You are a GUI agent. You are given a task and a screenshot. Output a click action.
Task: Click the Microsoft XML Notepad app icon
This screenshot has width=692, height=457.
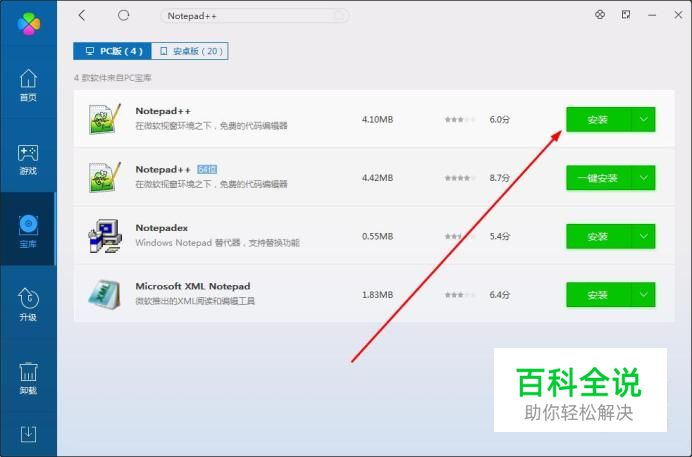[105, 294]
